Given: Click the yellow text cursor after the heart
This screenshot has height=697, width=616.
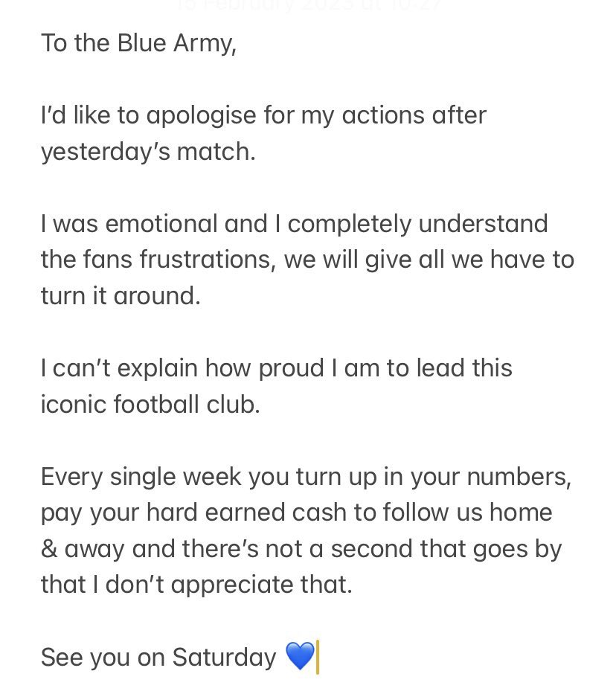Looking at the screenshot, I should click(x=318, y=657).
